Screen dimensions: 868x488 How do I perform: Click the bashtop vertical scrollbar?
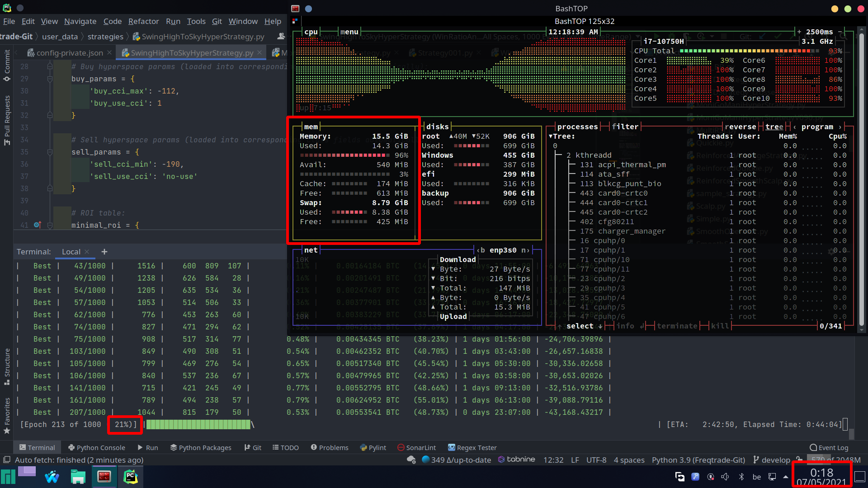tap(862, 181)
